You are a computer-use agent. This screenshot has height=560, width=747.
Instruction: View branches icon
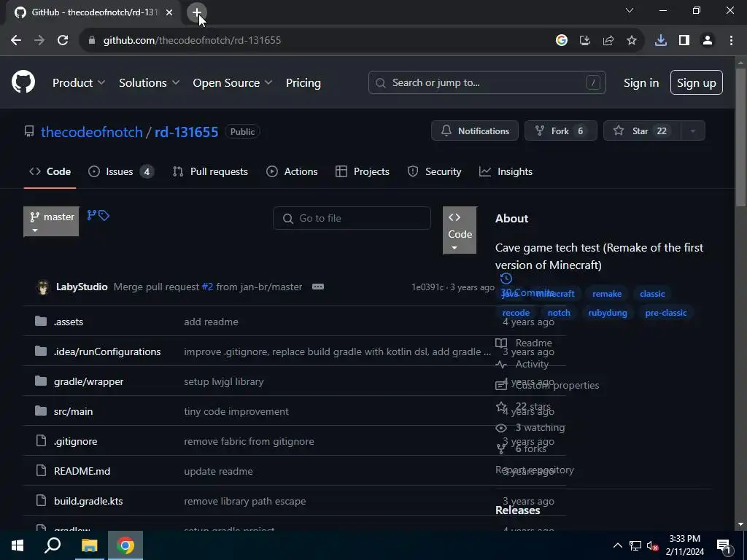[x=91, y=216]
